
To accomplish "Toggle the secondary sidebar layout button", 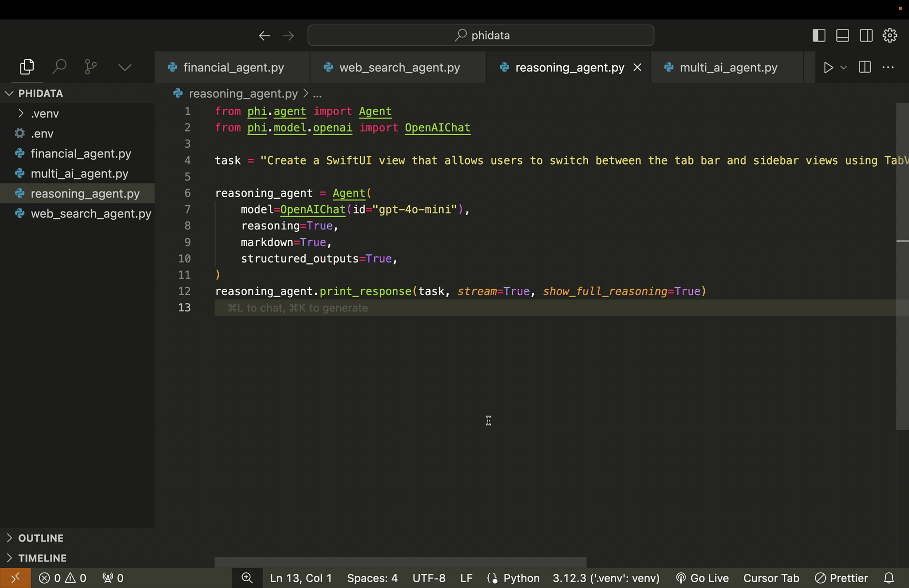I will [866, 35].
